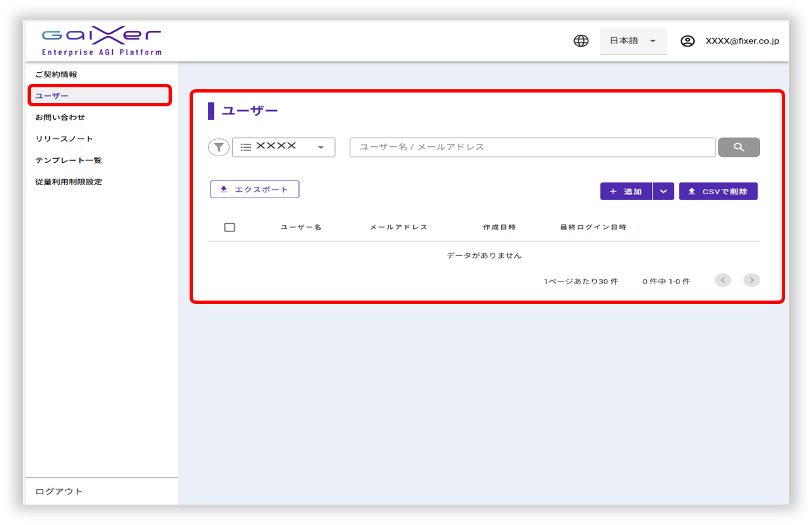
Task: Toggle the select-all users checkbox
Action: 230,227
